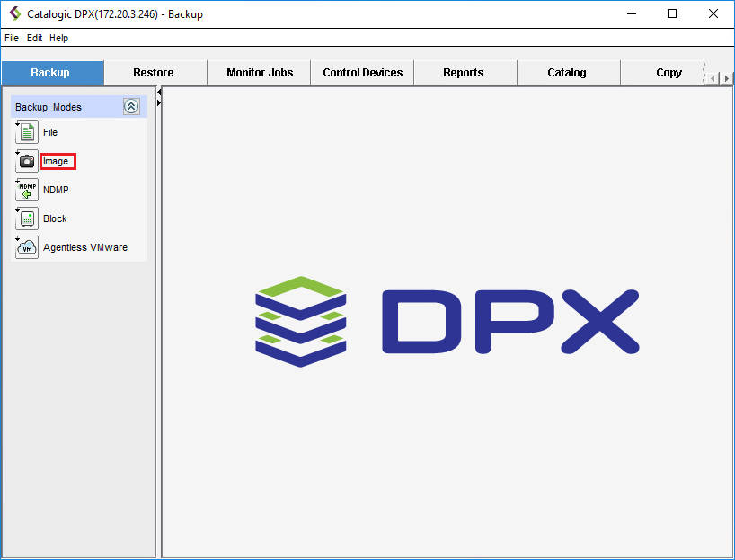
Task: Switch to the Restore tab
Action: tap(154, 73)
